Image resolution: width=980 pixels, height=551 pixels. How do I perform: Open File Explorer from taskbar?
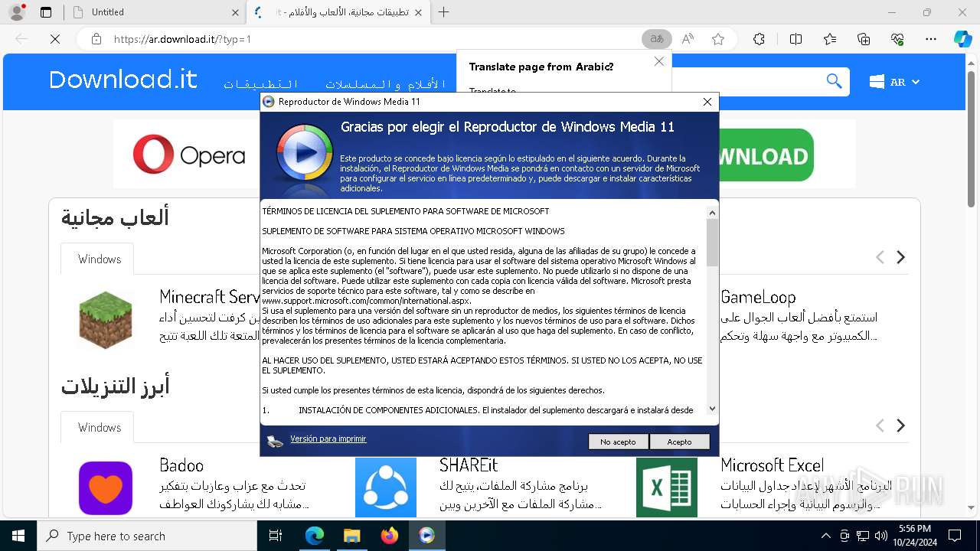coord(351,536)
